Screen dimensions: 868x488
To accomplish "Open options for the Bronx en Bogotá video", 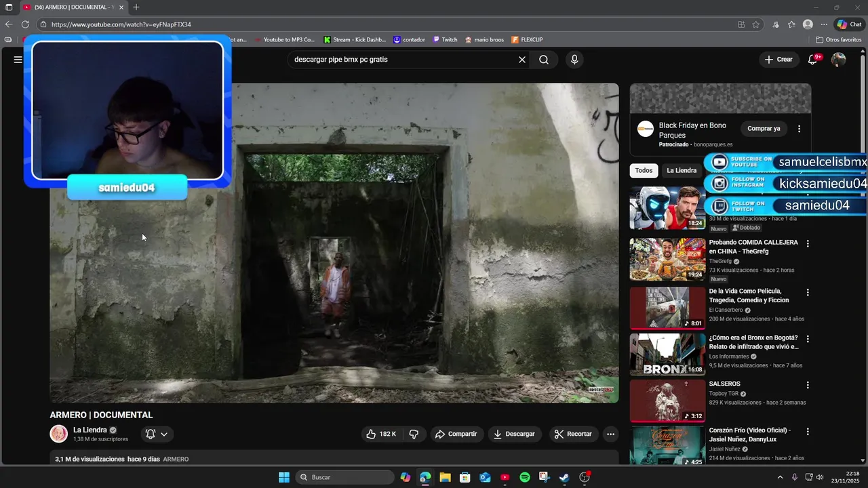I will pyautogui.click(x=808, y=339).
